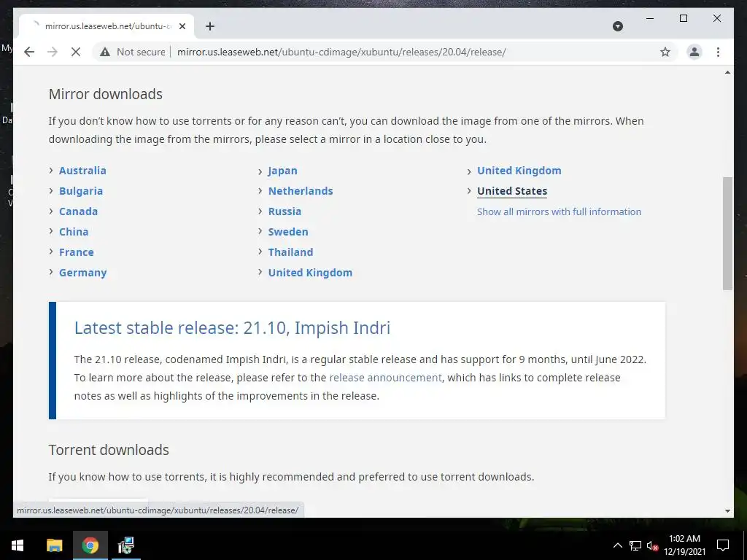Click the Torrent downloads heading

pyautogui.click(x=109, y=450)
